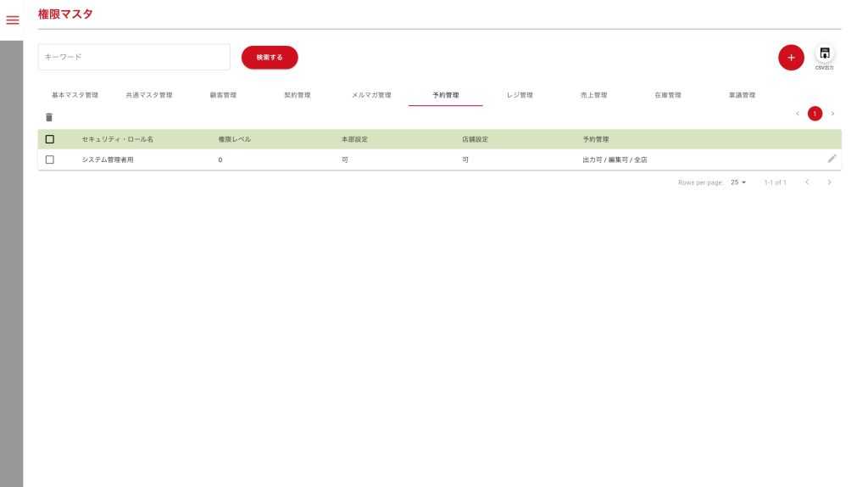Screen dimensions: 868x487
Task: Click the trash delete icon
Action: click(49, 117)
